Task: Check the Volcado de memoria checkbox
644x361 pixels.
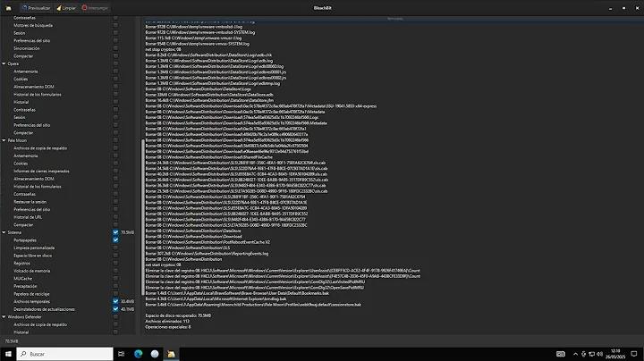Action: pyautogui.click(x=115, y=271)
